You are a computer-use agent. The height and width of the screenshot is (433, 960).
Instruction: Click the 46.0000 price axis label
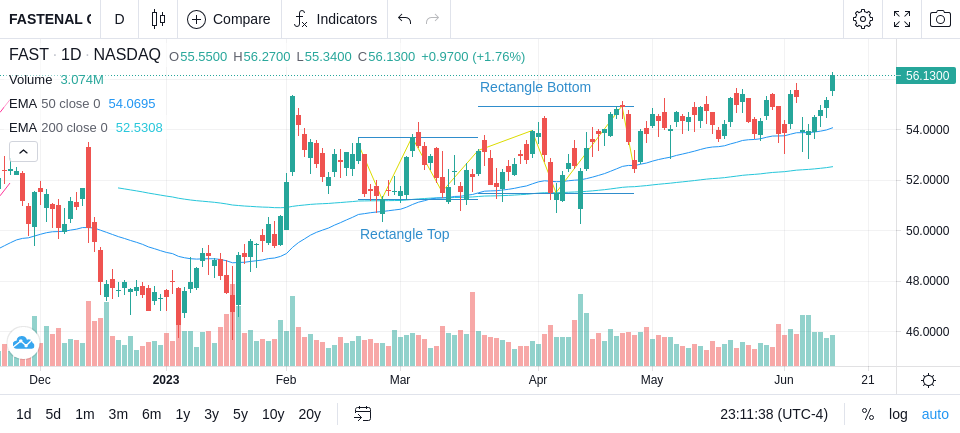928,331
